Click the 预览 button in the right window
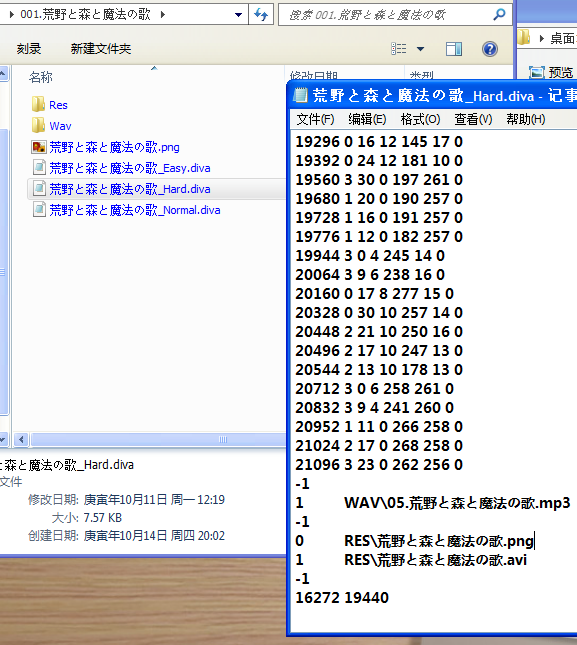The width and height of the screenshot is (577, 645). coord(553,73)
